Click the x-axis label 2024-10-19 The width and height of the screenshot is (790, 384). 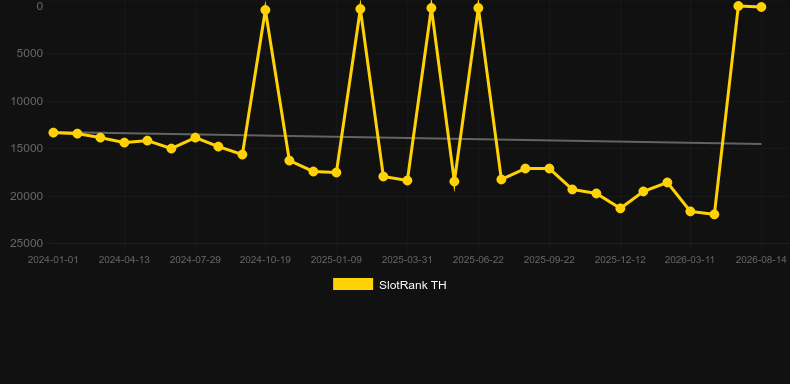pyautogui.click(x=265, y=260)
